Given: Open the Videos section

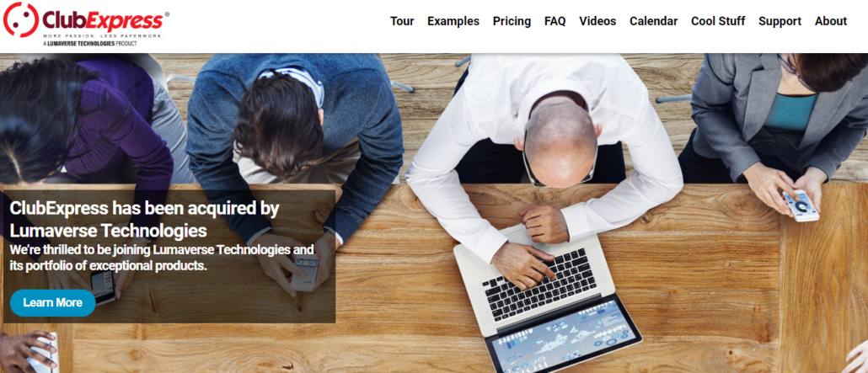Looking at the screenshot, I should pos(597,21).
